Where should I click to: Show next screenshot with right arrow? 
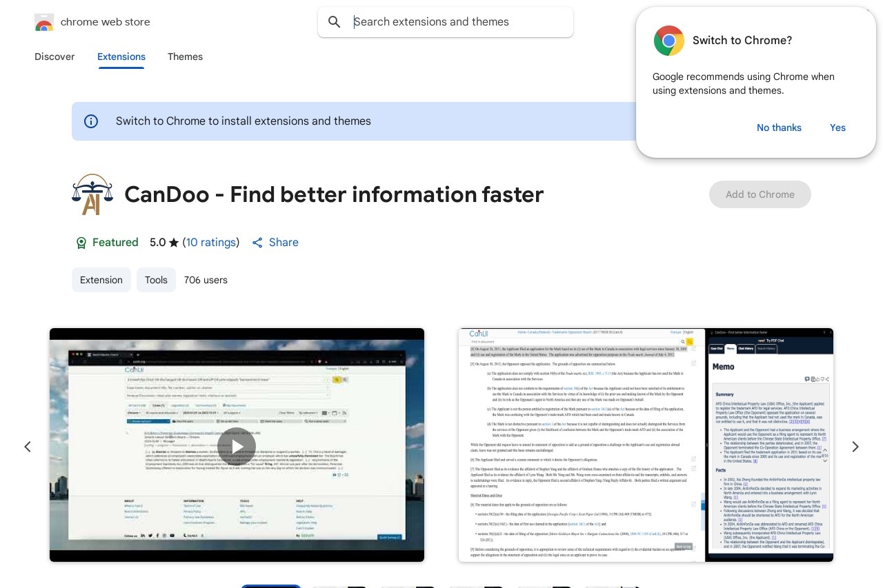pos(855,447)
